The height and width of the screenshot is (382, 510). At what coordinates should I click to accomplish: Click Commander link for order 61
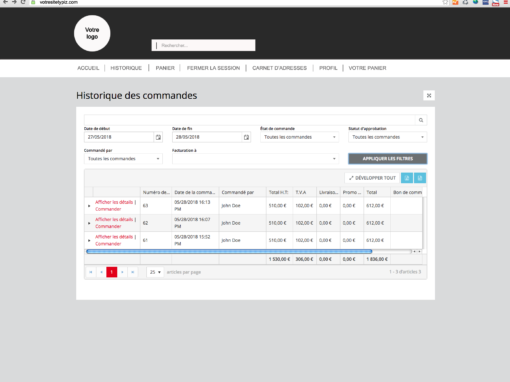(x=108, y=244)
